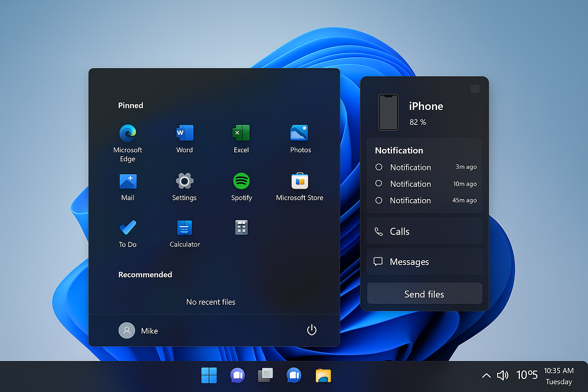Click the 45m ago timestamp

pos(464,200)
